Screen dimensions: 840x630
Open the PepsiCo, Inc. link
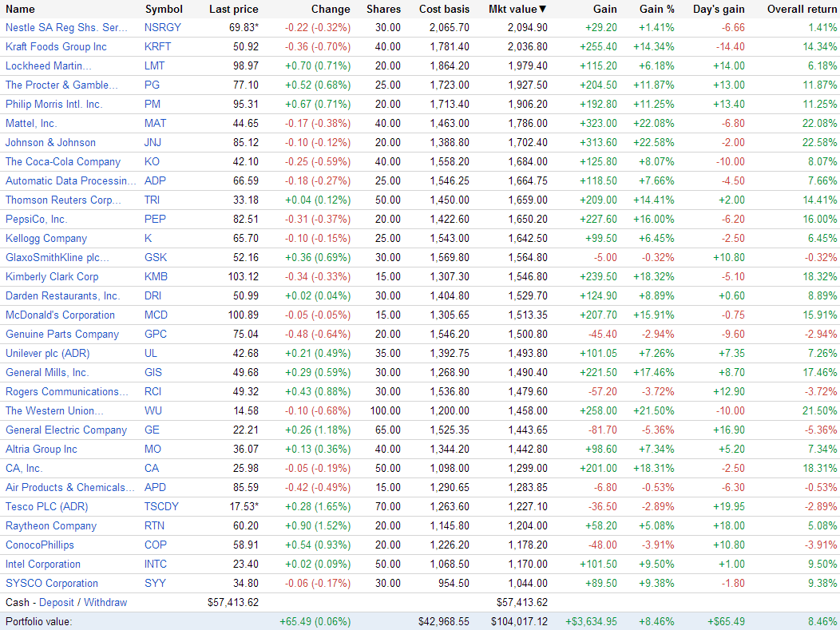[36, 219]
